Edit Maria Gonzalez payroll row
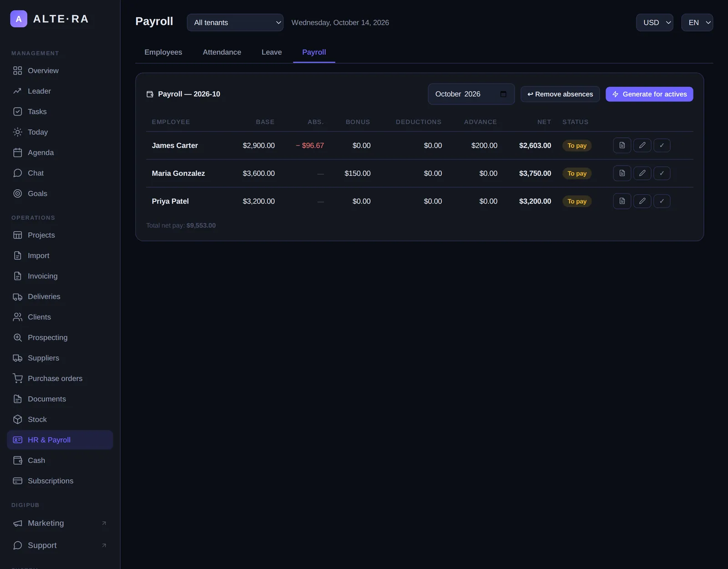728x569 pixels. (642, 173)
